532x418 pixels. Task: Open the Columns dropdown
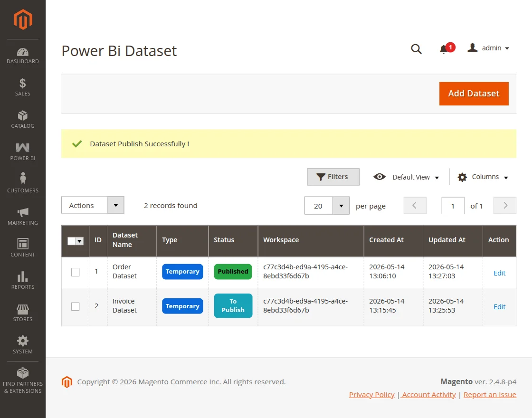pyautogui.click(x=483, y=177)
